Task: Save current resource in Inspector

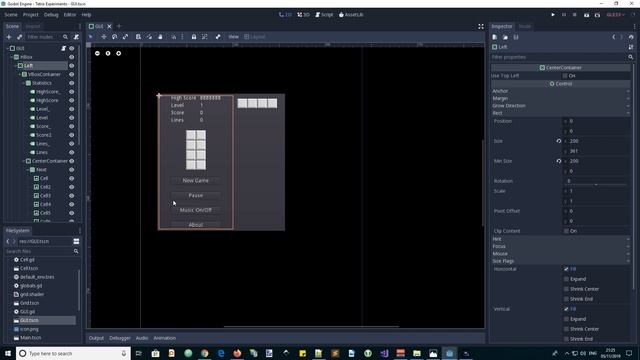Action: coord(516,37)
